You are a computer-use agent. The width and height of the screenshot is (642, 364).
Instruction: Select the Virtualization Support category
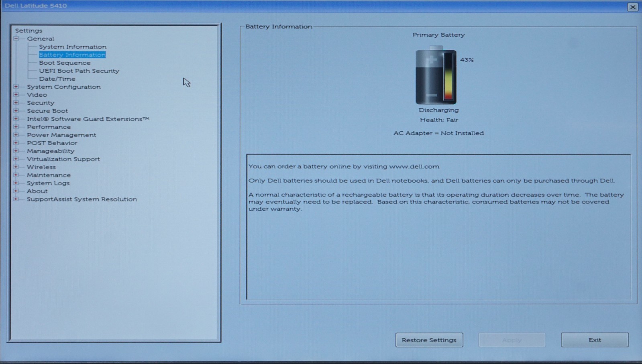(x=63, y=159)
